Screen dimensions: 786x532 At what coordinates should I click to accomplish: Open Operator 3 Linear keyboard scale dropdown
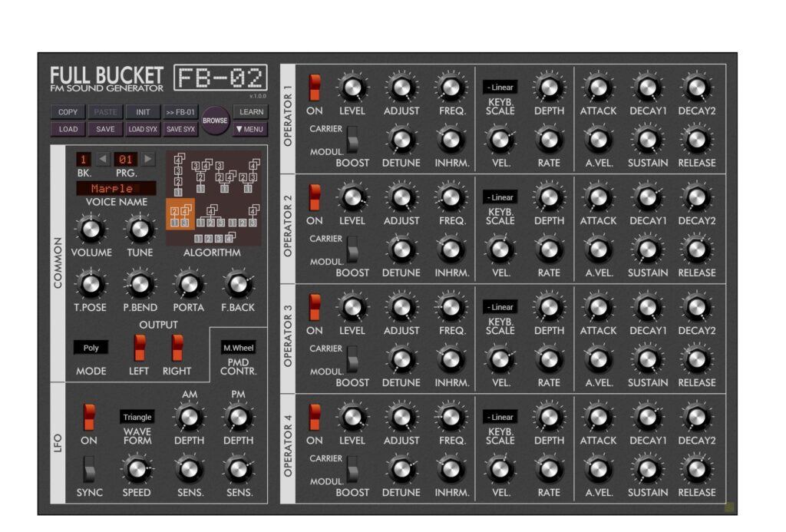pyautogui.click(x=500, y=307)
